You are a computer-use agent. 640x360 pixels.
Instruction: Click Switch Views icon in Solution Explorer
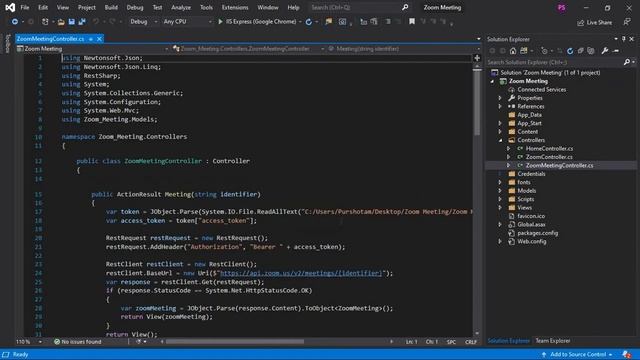pyautogui.click(x=524, y=51)
